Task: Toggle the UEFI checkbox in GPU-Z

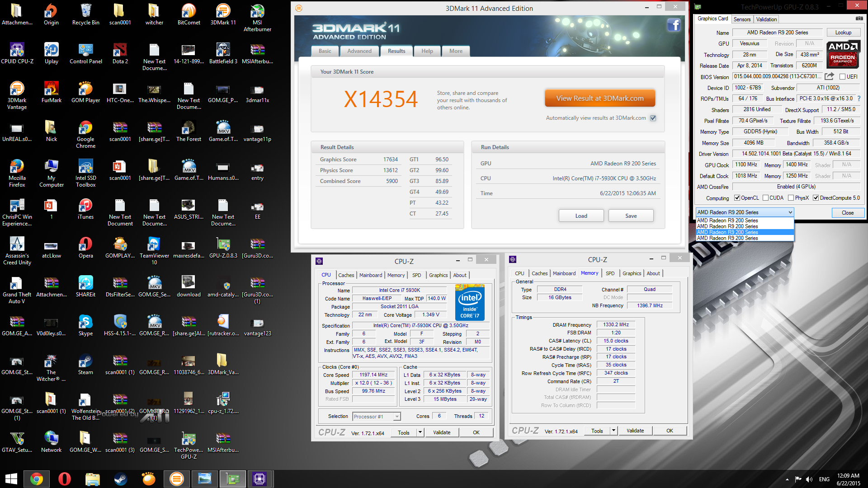Action: click(x=842, y=76)
